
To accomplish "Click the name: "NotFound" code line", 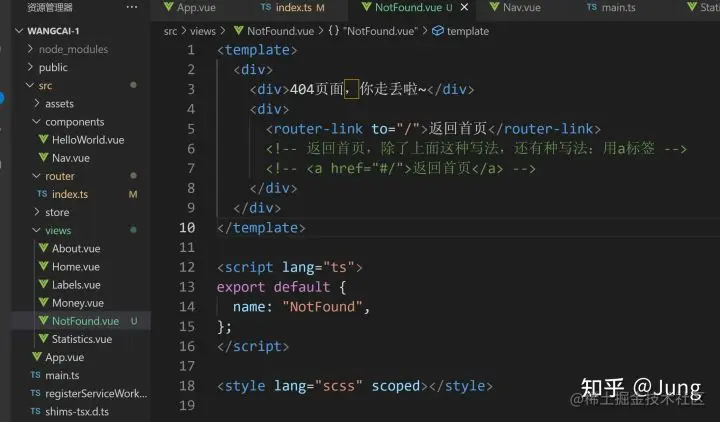I will click(x=301, y=307).
